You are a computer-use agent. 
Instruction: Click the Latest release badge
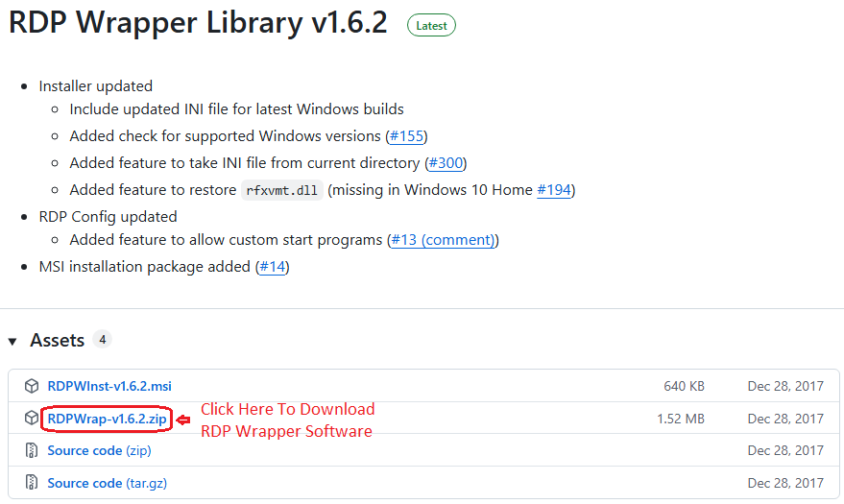point(431,26)
